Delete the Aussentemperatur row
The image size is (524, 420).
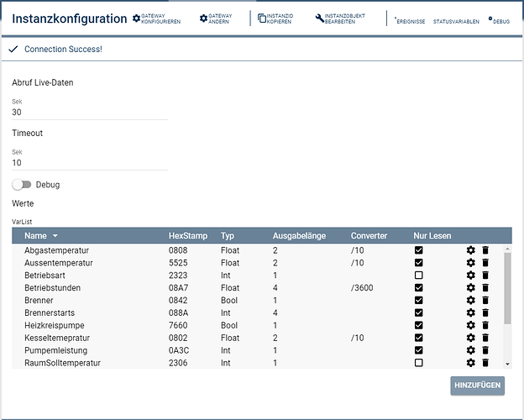[x=485, y=262]
